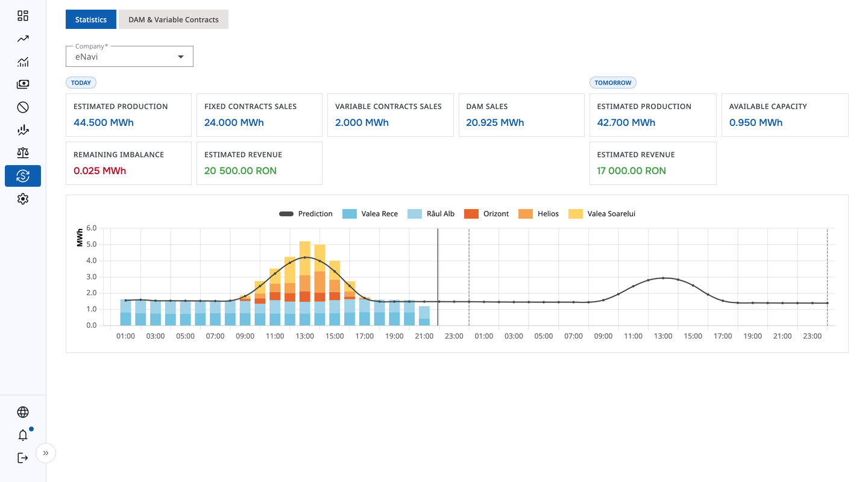
Task: Switch to the DAM & Variable Contracts tab
Action: click(x=174, y=19)
